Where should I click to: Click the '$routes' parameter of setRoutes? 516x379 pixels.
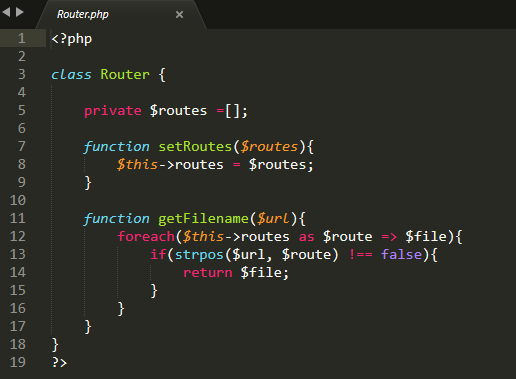click(269, 147)
